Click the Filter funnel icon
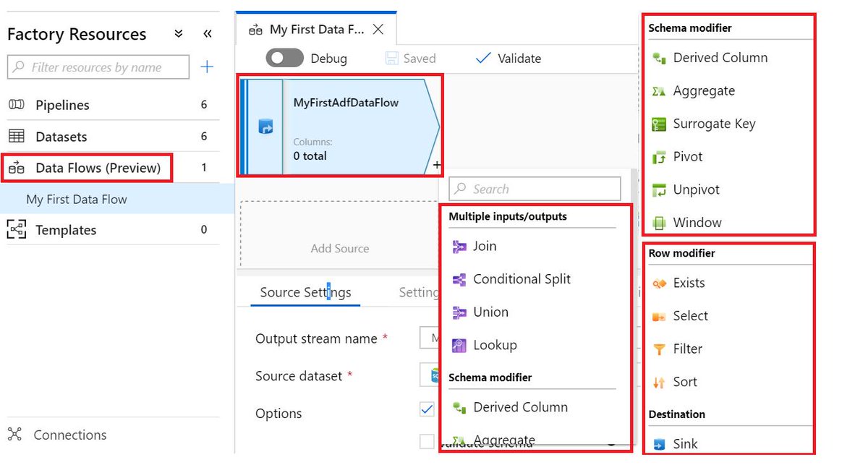 point(658,349)
